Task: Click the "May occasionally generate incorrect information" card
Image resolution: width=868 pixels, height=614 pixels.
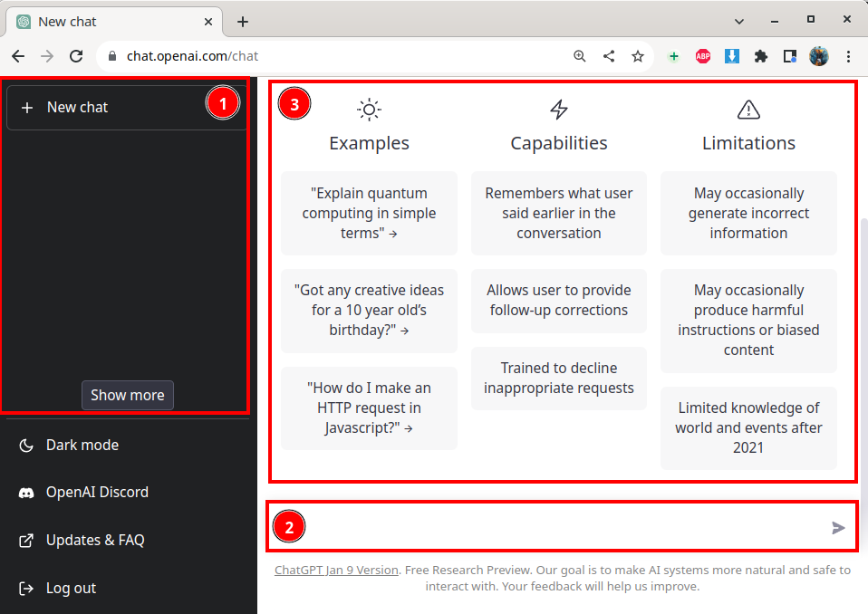Action: point(748,213)
